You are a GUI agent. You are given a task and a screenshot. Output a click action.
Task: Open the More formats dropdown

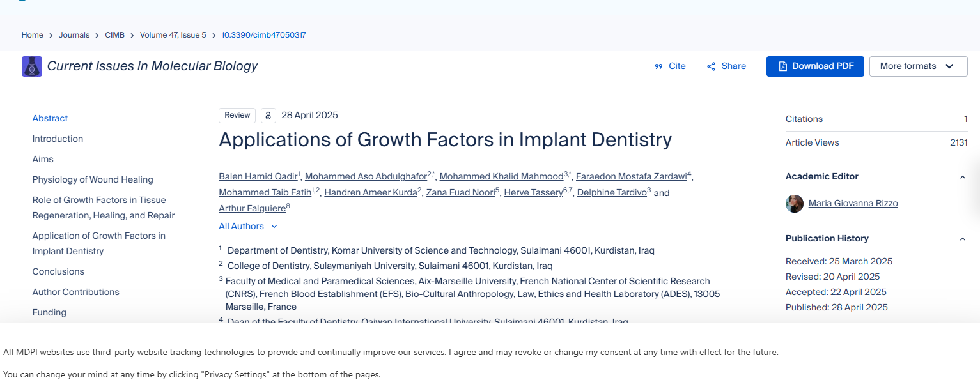point(918,66)
